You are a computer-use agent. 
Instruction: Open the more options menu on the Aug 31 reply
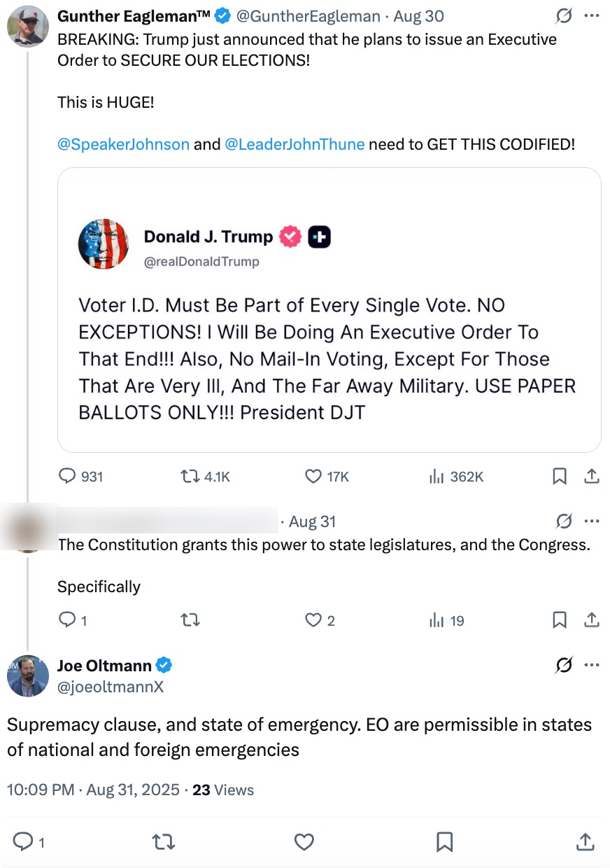click(x=592, y=521)
